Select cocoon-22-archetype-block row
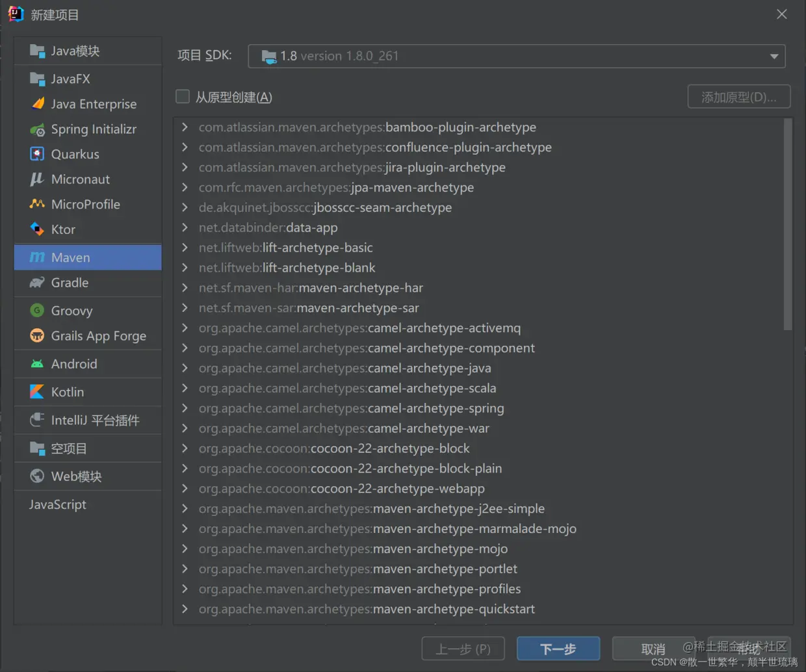806x672 pixels. coord(478,448)
